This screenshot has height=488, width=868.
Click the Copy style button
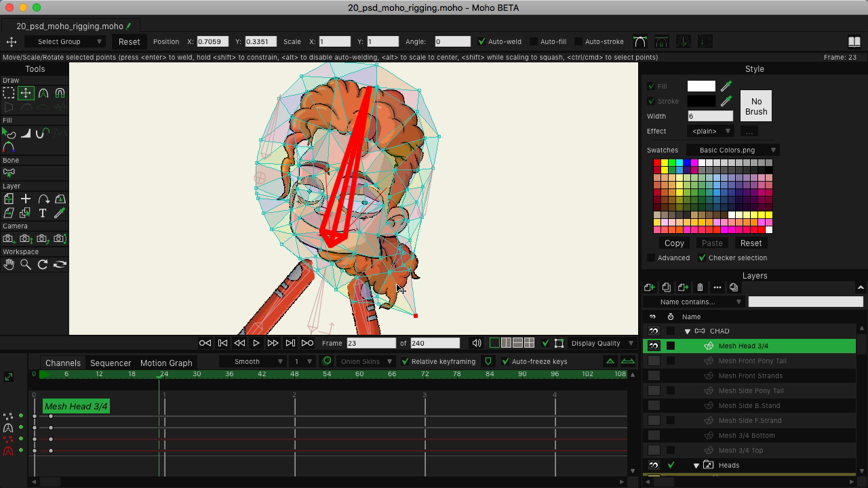(674, 243)
